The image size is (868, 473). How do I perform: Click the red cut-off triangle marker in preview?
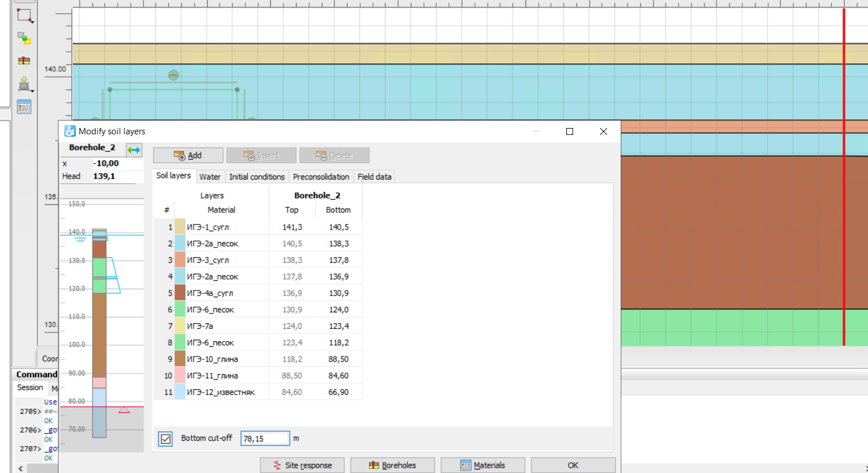[124, 410]
